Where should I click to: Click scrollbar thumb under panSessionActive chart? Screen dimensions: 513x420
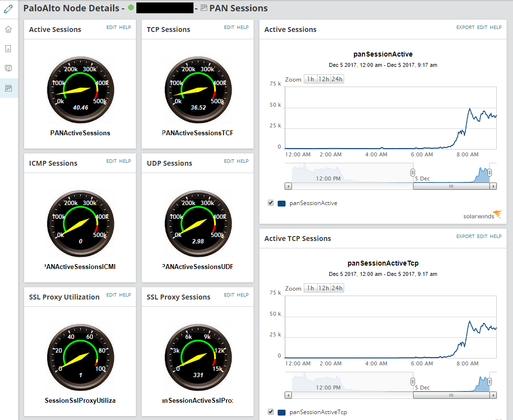(451, 186)
